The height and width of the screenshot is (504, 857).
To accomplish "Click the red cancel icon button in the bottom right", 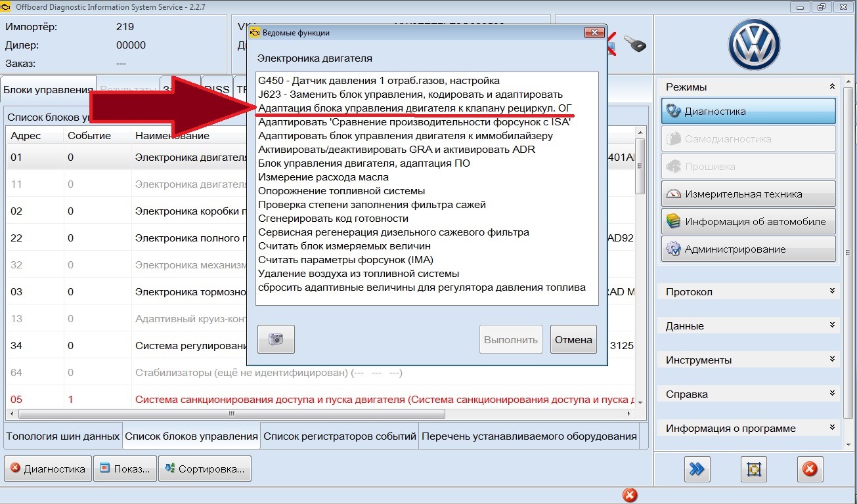I will (810, 469).
